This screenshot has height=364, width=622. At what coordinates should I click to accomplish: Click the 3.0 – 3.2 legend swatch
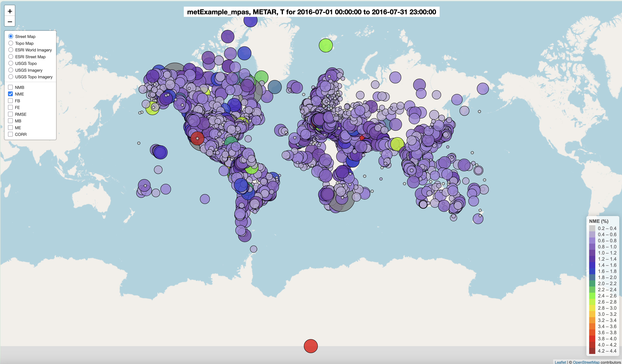tap(592, 314)
